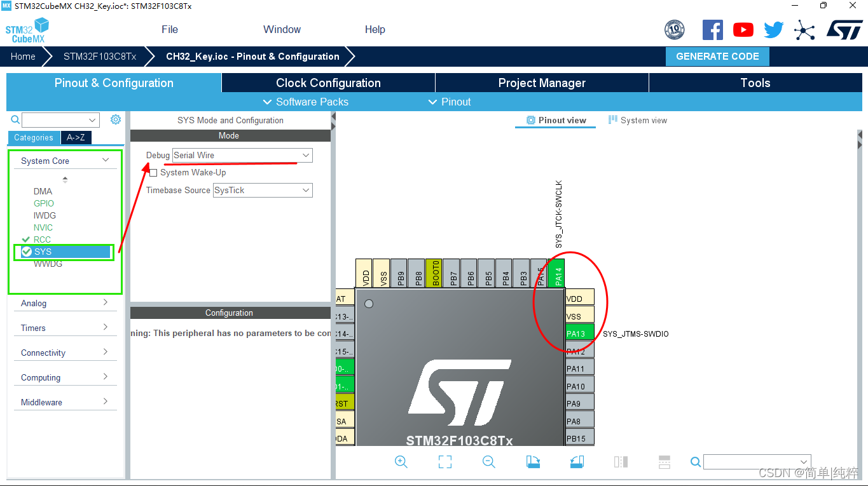The height and width of the screenshot is (486, 868).
Task: Click the pin search magnifier icon
Action: [696, 462]
